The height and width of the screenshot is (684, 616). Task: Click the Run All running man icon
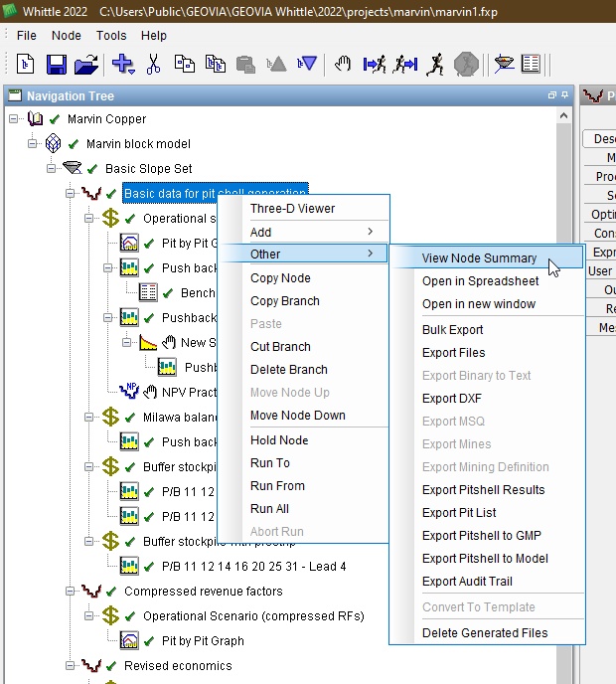(435, 64)
